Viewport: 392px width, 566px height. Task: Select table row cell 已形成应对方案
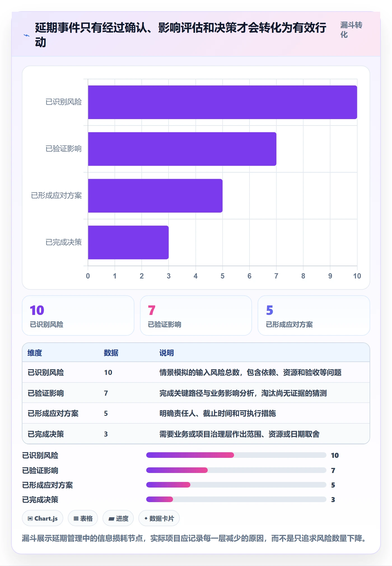(53, 413)
